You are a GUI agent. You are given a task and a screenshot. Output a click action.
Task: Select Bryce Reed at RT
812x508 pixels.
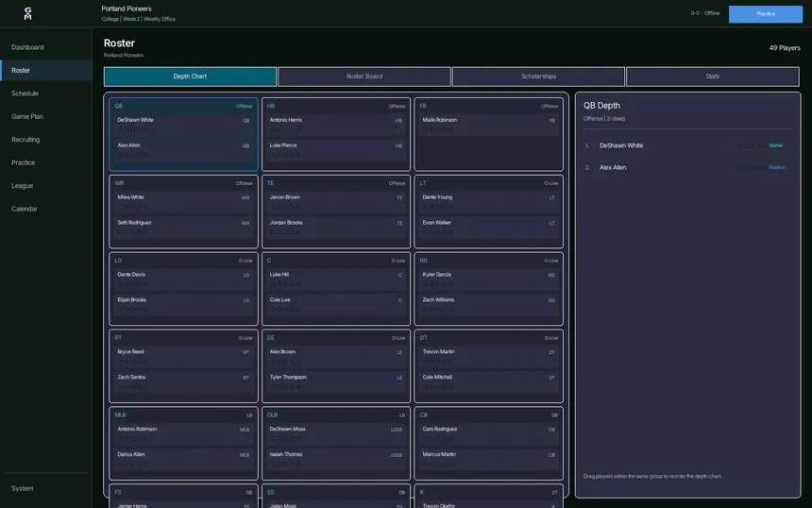[183, 356]
